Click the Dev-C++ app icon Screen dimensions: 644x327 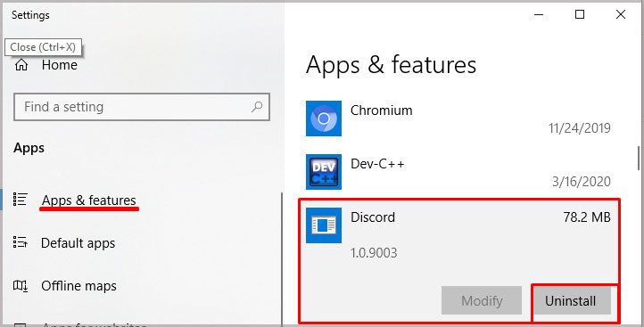[324, 172]
